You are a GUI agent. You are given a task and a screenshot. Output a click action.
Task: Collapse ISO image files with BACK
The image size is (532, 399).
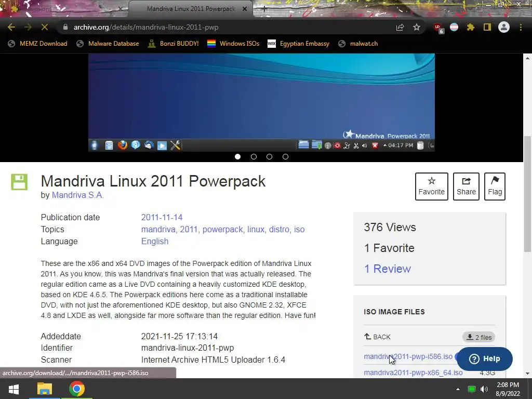(x=377, y=337)
